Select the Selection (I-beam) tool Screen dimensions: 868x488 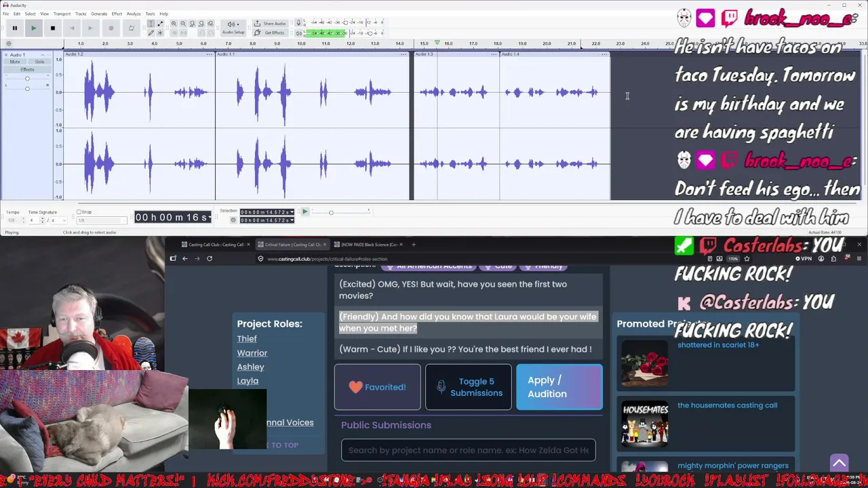point(151,24)
